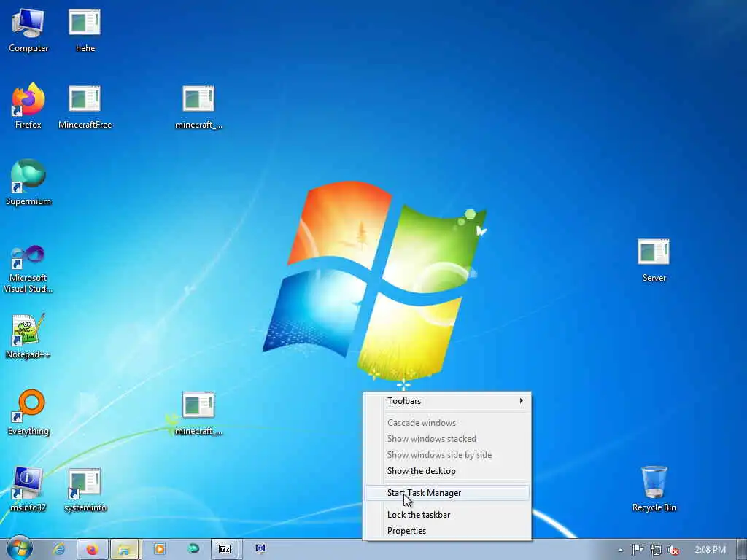
Task: Launch Internet Explorer from the taskbar
Action: tap(59, 549)
